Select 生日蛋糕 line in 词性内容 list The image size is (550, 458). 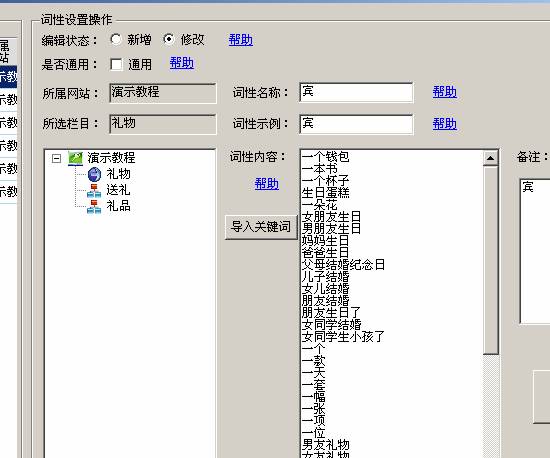[x=326, y=193]
